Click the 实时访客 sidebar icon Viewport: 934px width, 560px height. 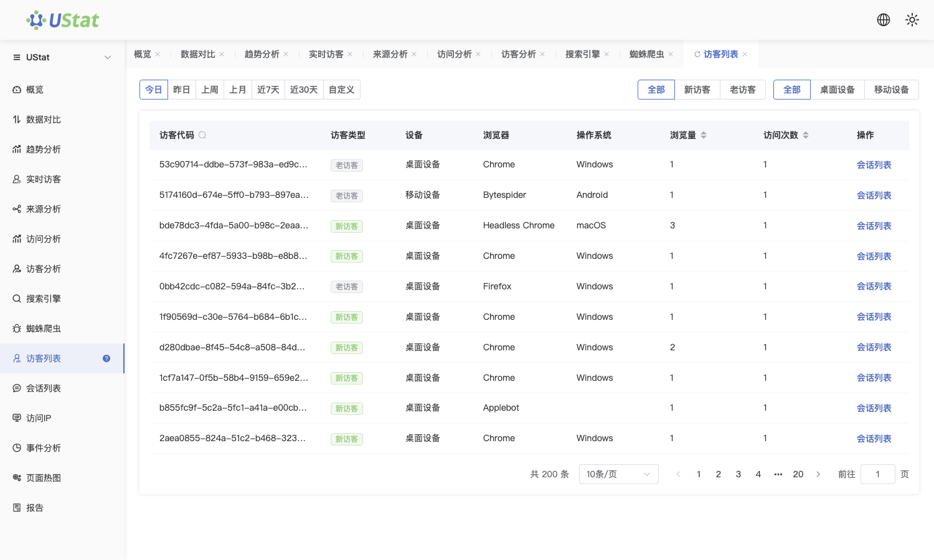point(17,179)
